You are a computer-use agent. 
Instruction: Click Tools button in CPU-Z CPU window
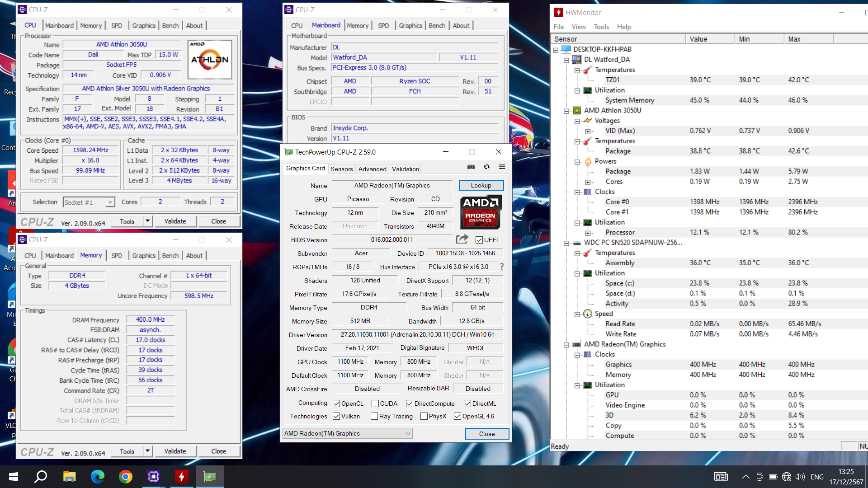(x=127, y=221)
